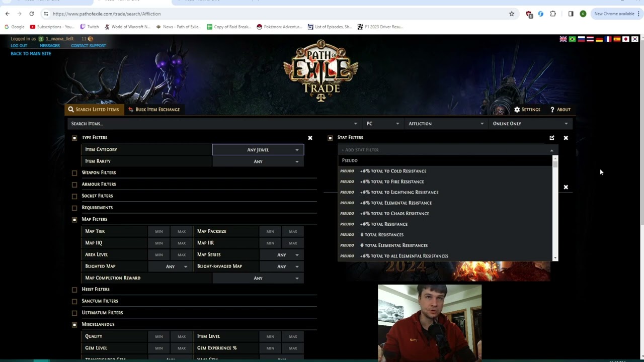This screenshot has height=362, width=644.
Task: Open the Affliction league dropdown
Action: click(446, 124)
